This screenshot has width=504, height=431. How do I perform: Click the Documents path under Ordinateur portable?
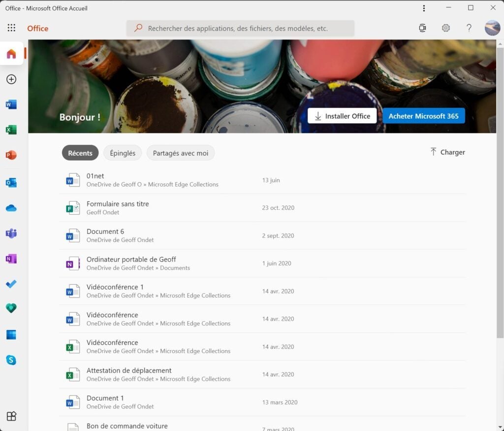tap(175, 268)
